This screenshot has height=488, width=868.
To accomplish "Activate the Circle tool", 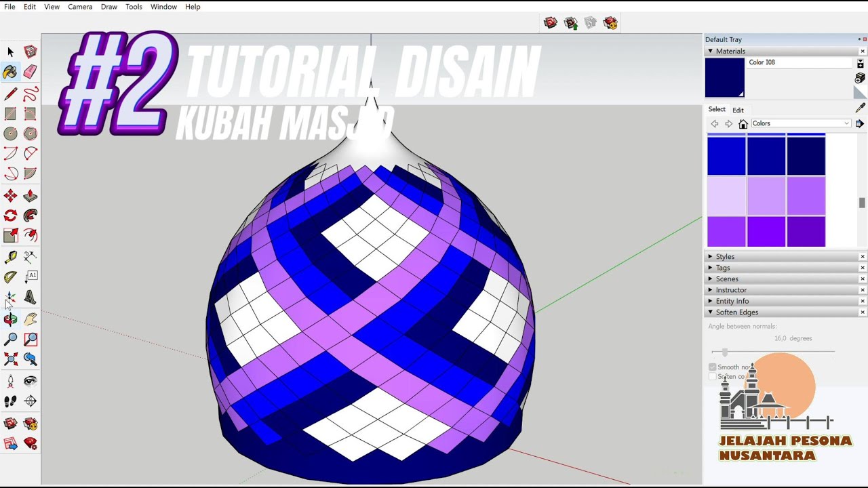I will (10, 134).
